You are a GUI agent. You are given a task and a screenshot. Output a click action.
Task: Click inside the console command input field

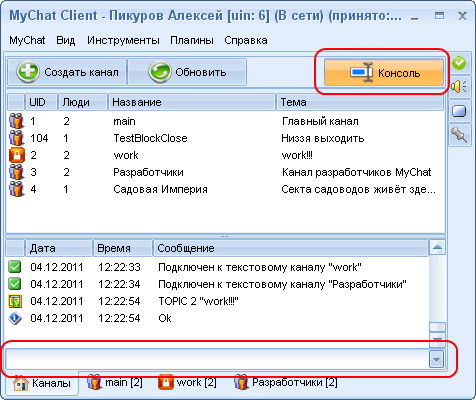click(217, 360)
